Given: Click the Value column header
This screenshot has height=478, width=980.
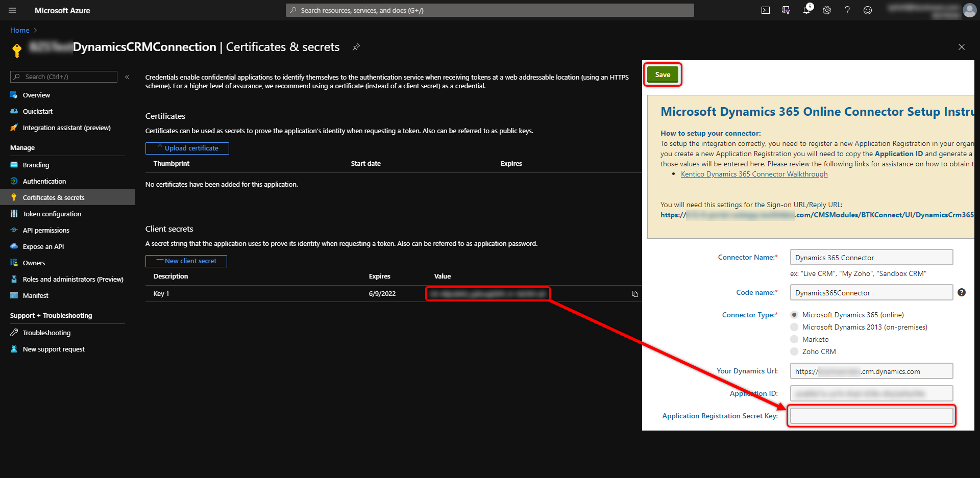Looking at the screenshot, I should click(443, 276).
